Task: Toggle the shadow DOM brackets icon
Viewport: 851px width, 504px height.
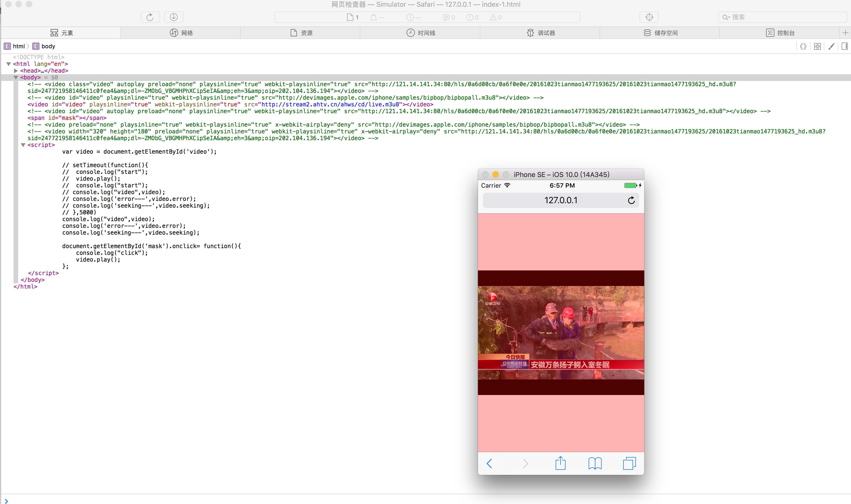Action: pyautogui.click(x=803, y=46)
